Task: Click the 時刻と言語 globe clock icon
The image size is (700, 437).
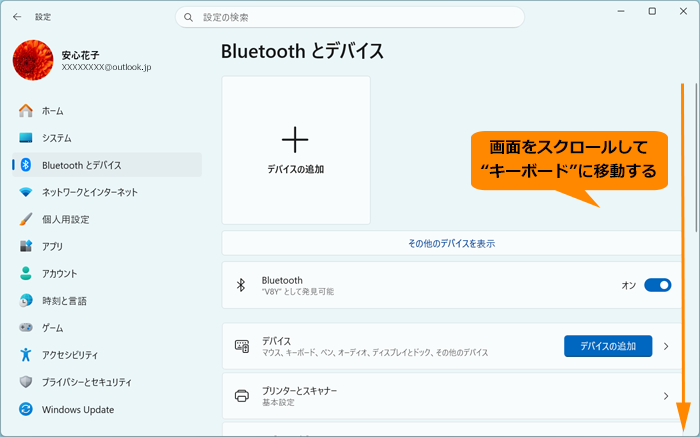Action: coord(26,300)
